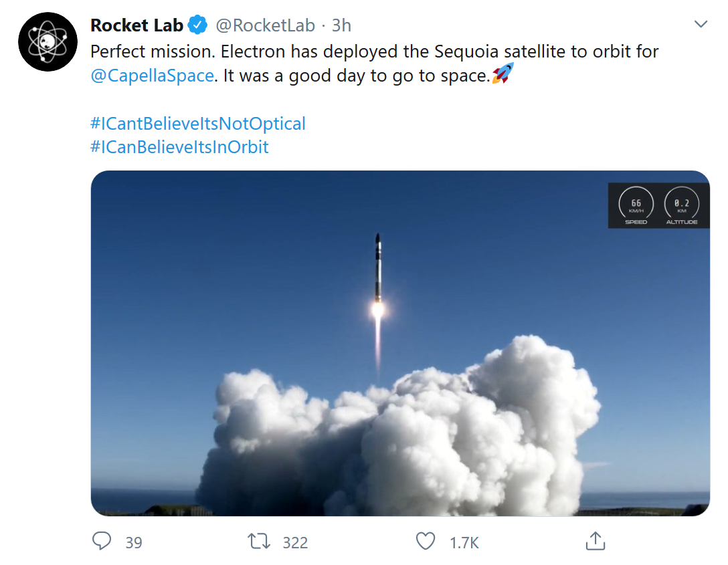The width and height of the screenshot is (728, 565).
Task: Click the rocket emoji in the tweet
Action: 503,74
